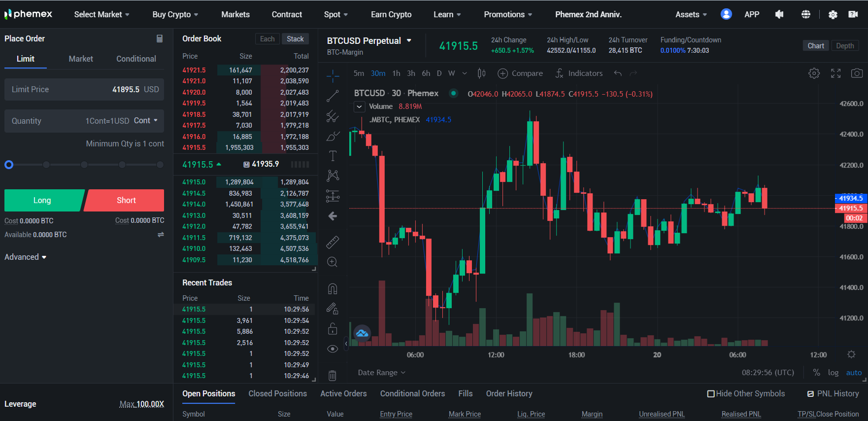
Task: Select the text annotation tool
Action: point(333,156)
